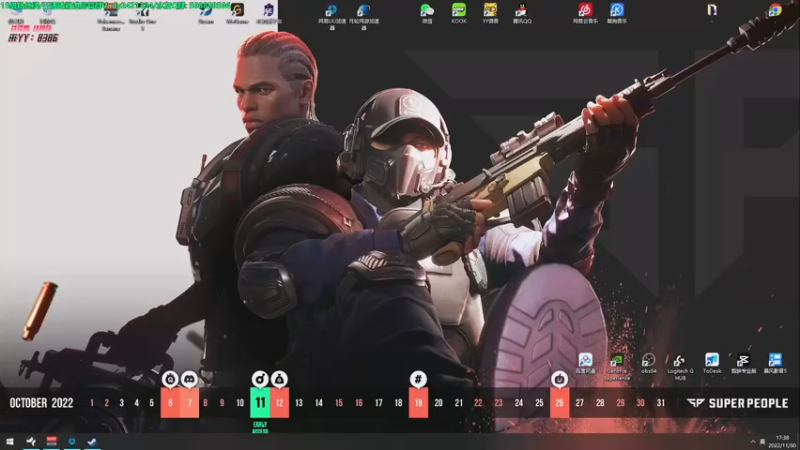
Task: Launch the CapCut (剪映专业版) shortcut
Action: pyautogui.click(x=743, y=364)
